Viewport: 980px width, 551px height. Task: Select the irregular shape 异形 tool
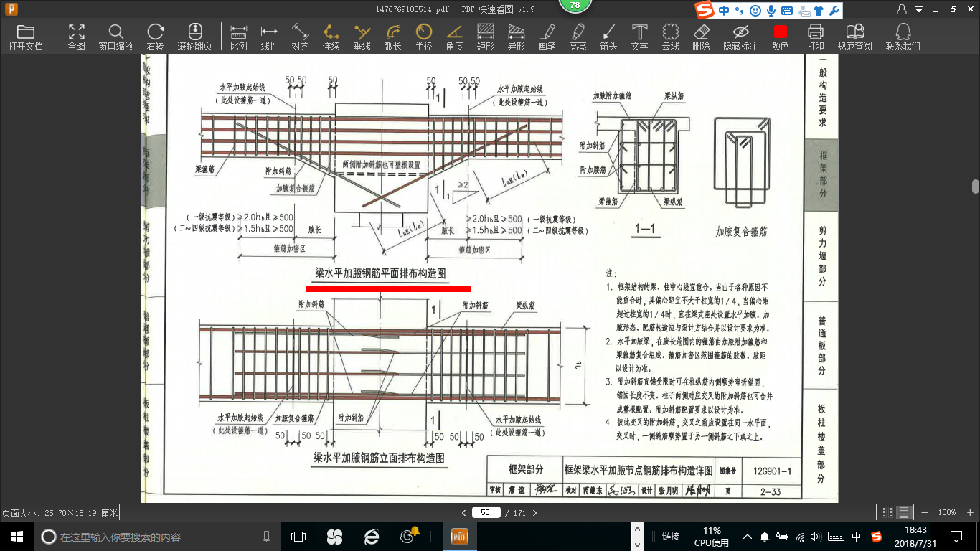pos(516,37)
